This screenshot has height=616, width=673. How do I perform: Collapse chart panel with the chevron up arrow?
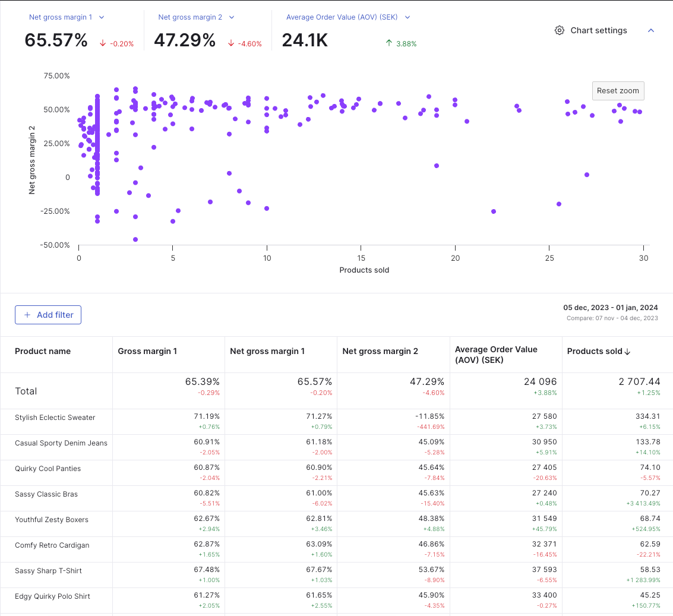coord(650,30)
